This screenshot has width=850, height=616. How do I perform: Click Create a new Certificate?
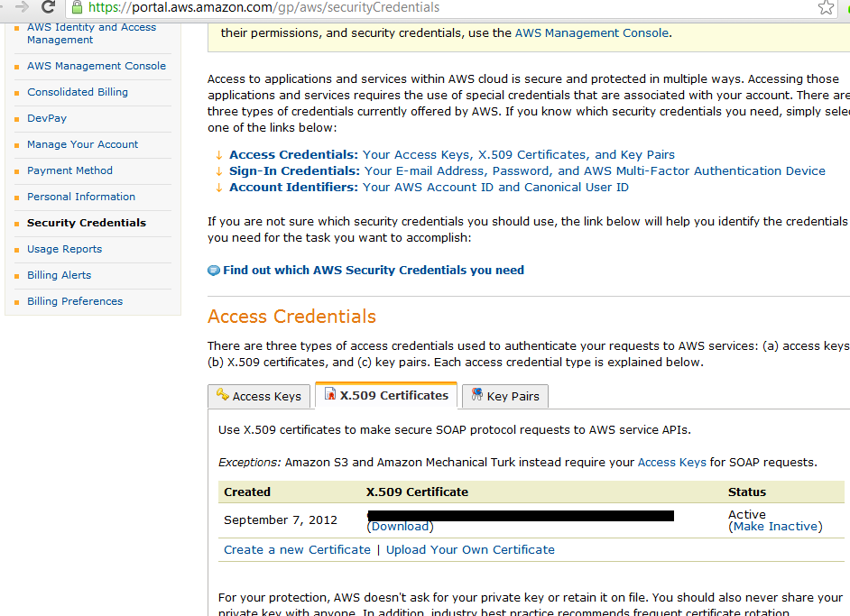[297, 549]
